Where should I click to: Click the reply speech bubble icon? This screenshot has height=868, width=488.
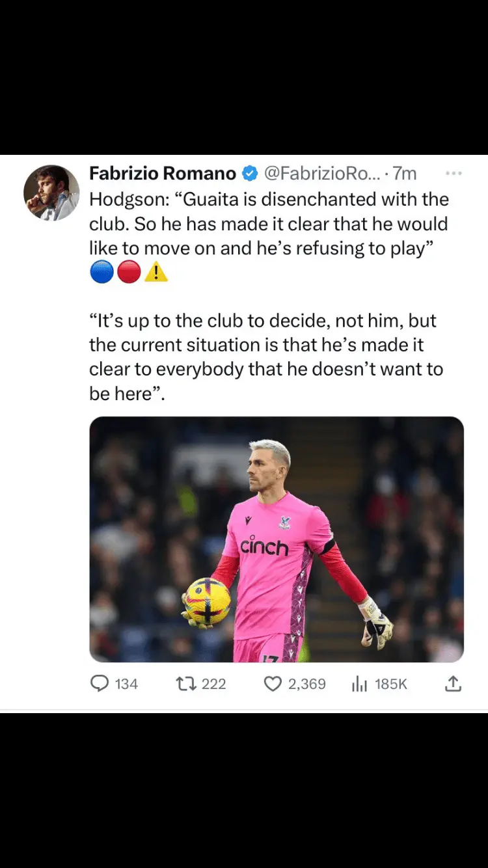point(100,683)
